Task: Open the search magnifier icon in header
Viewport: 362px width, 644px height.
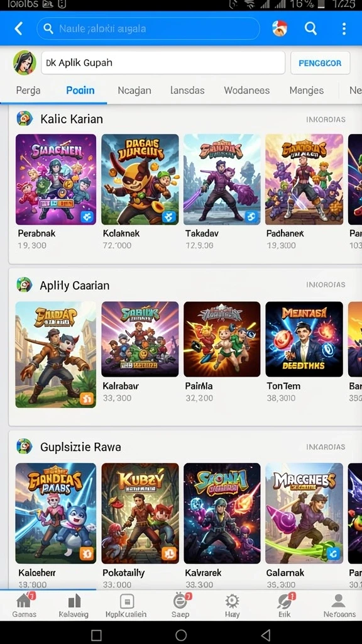Action: (310, 28)
